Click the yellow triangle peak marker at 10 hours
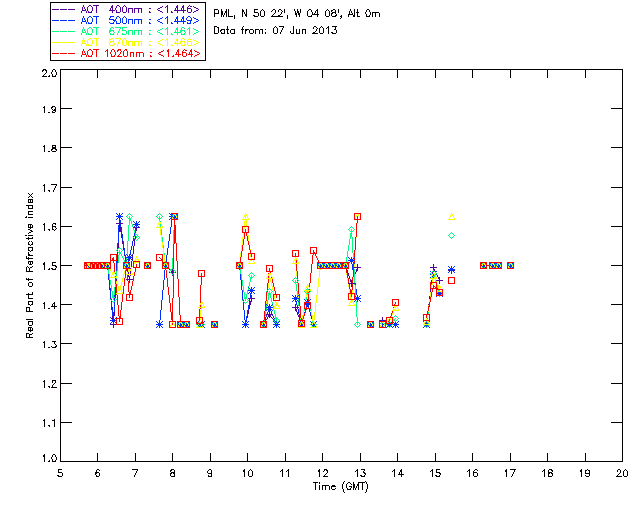The height and width of the screenshot is (512, 640). (245, 217)
